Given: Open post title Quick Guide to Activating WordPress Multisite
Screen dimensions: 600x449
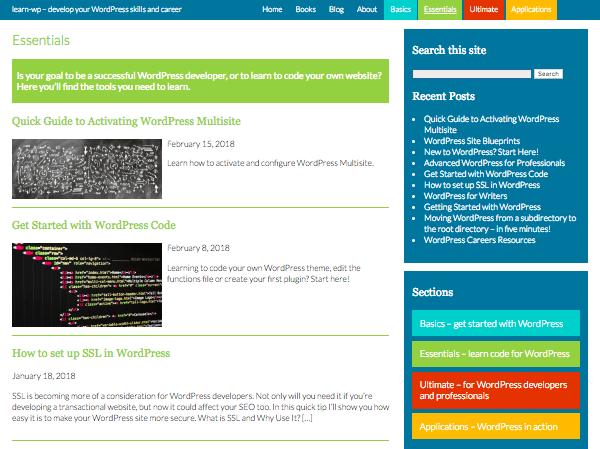Looking at the screenshot, I should [126, 121].
